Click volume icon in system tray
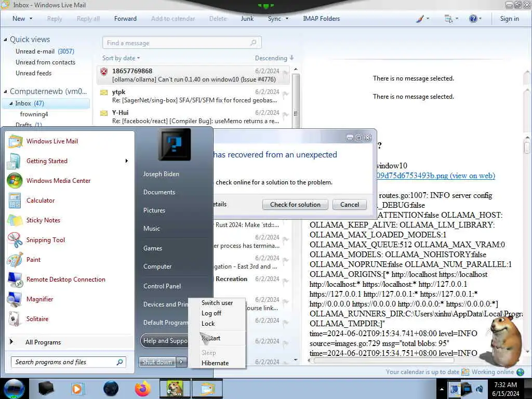532x399 pixels. click(480, 389)
